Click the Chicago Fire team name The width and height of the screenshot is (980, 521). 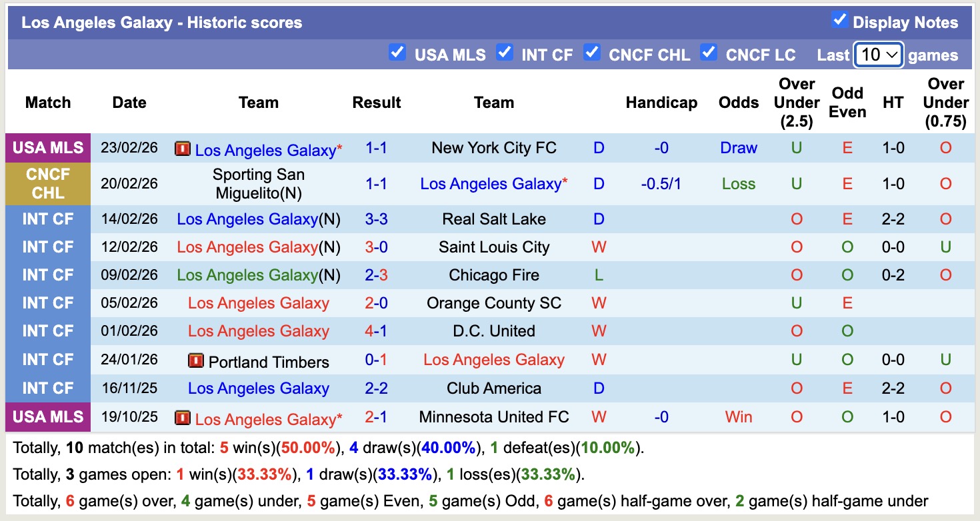click(x=493, y=275)
